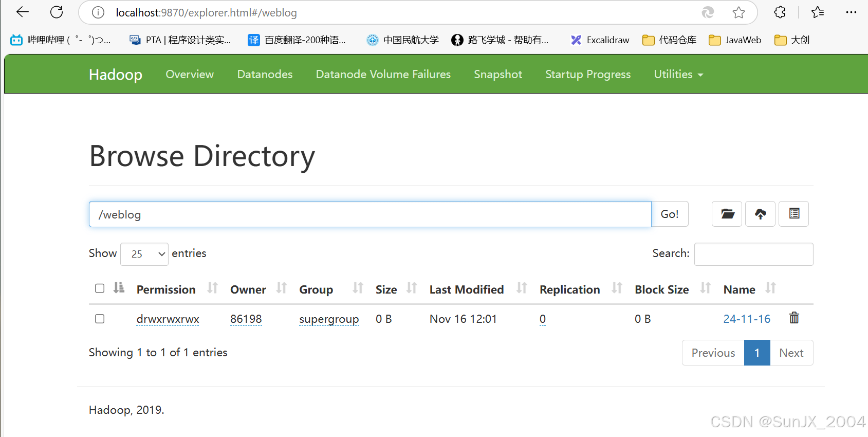Sort table by Block Size arrows
Screen dimensions: 868x437
[x=706, y=288]
